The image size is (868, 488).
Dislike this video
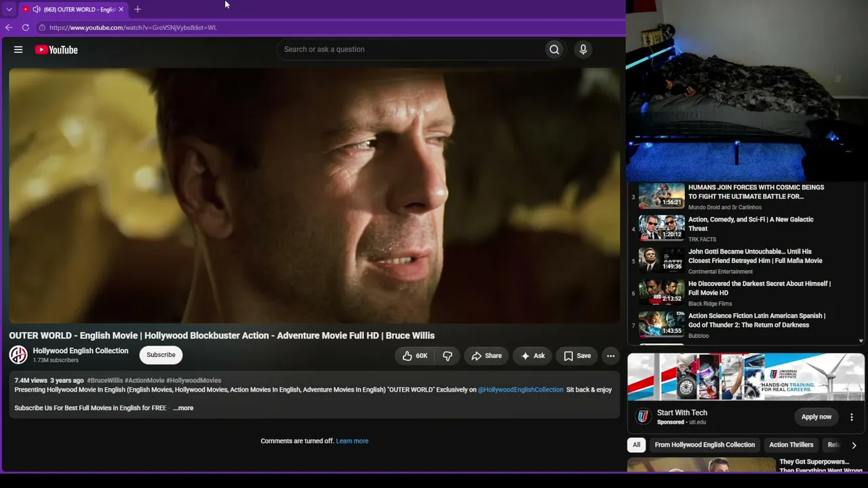[448, 356]
